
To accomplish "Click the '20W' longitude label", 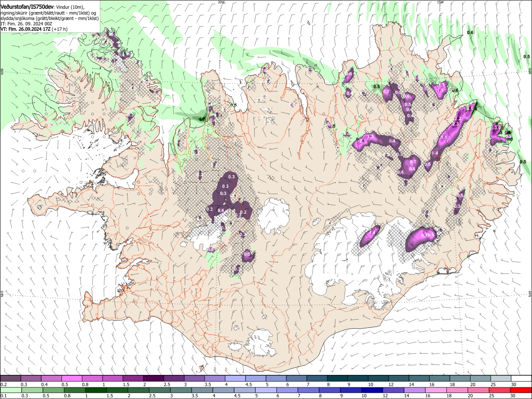I will (x=221, y=2).
